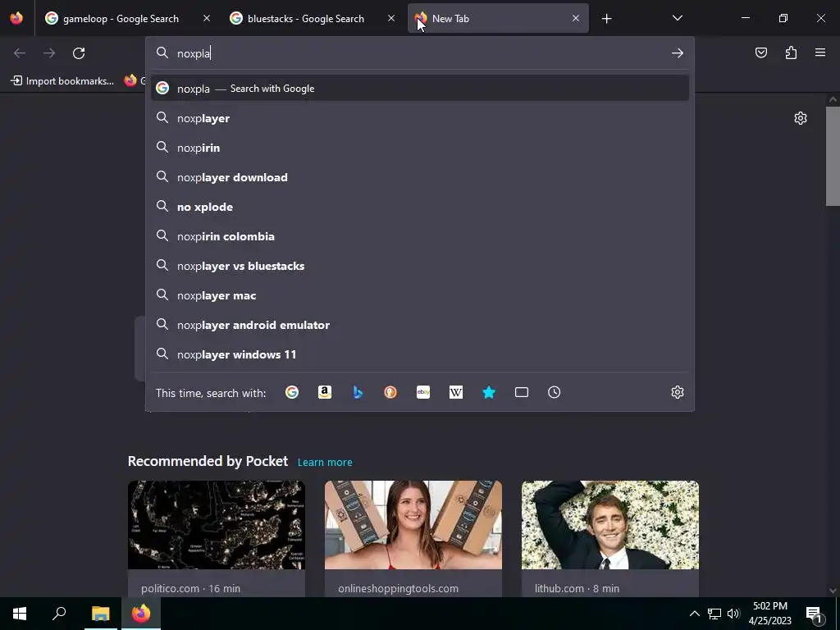Open Import bookmarks... in bookmarks toolbar

(x=62, y=81)
